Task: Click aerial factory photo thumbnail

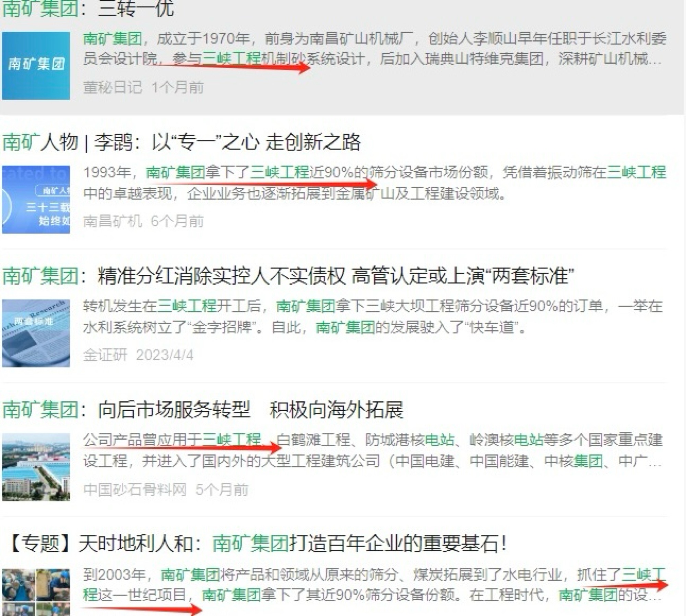Action: 36,467
